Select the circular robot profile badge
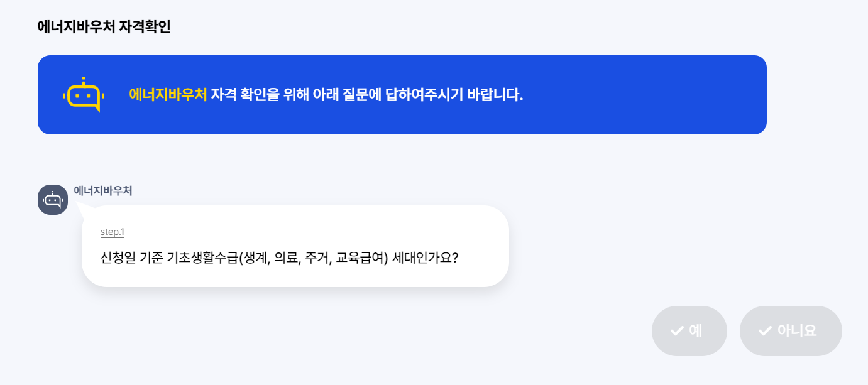The width and height of the screenshot is (868, 385). click(x=53, y=199)
